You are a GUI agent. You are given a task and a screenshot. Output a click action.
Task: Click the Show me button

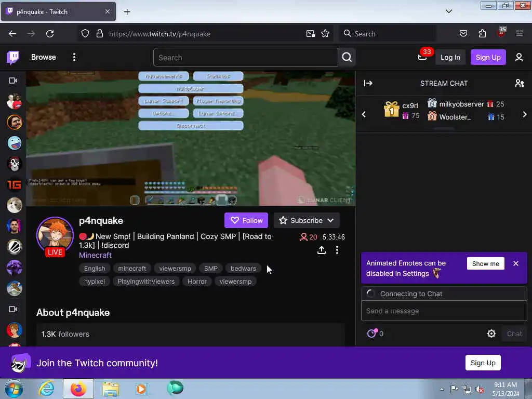486,263
